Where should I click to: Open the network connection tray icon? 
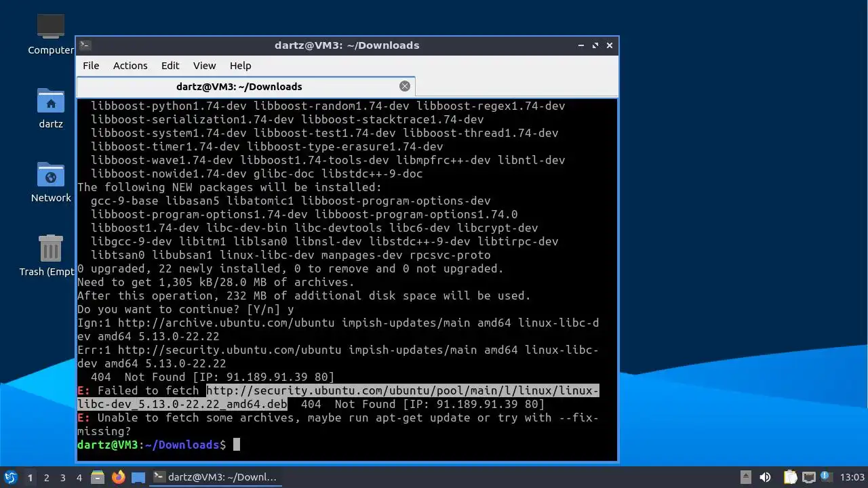[808, 477]
